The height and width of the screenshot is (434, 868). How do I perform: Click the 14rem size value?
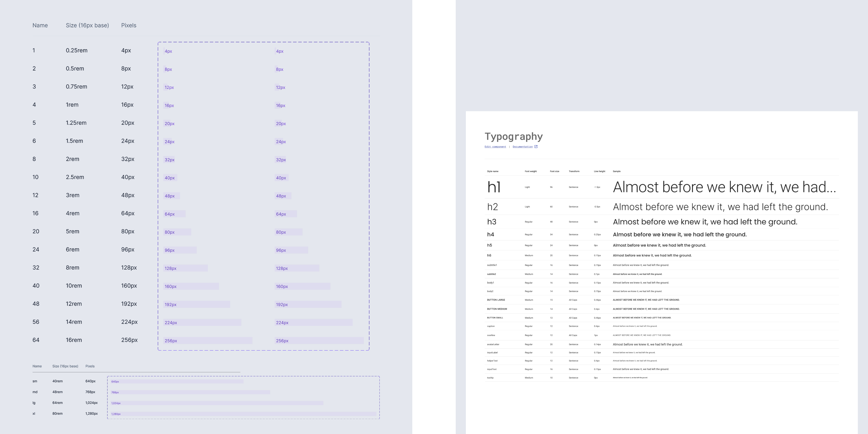[x=74, y=322]
